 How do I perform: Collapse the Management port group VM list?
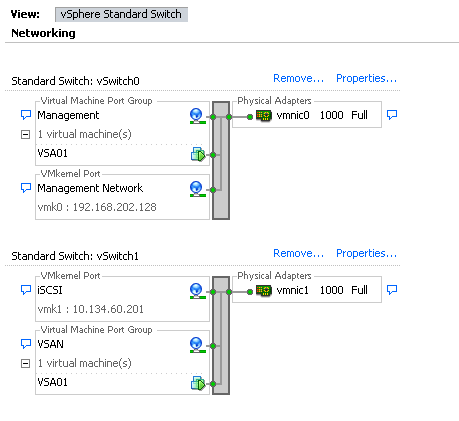[x=25, y=135]
